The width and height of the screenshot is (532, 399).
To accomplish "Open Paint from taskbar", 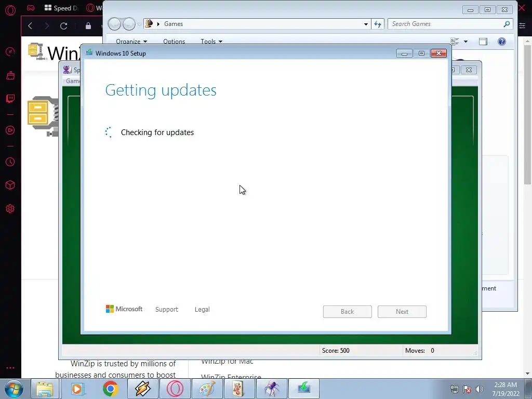I will pyautogui.click(x=207, y=389).
